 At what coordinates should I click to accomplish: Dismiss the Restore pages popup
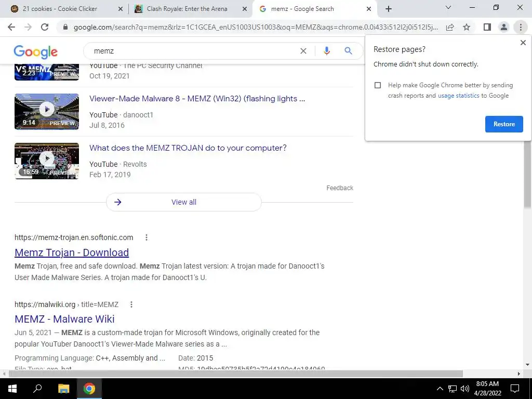click(523, 43)
